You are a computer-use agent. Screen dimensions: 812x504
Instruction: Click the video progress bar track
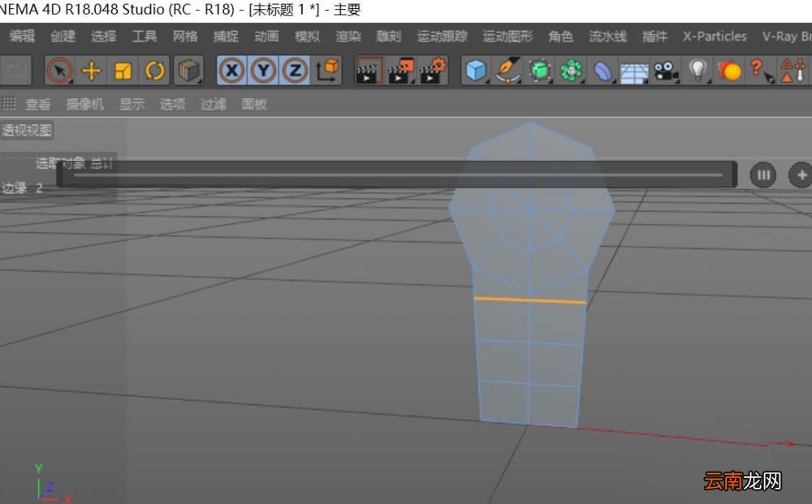(x=397, y=175)
